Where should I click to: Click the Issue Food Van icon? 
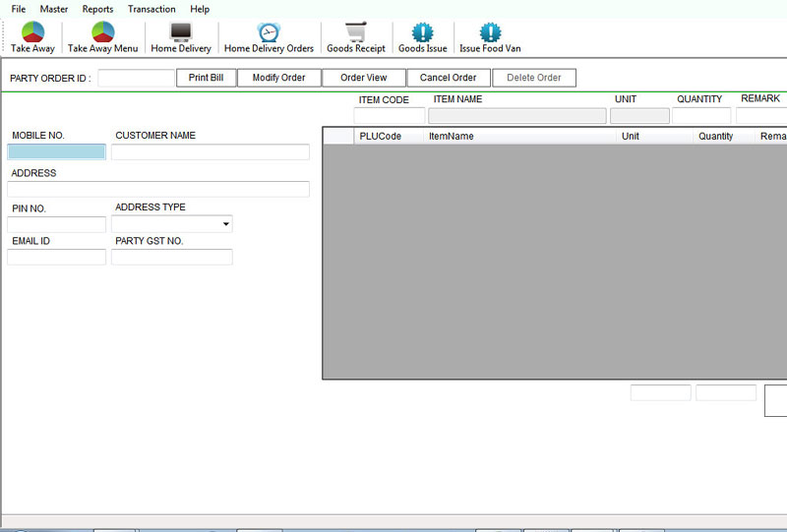[x=490, y=32]
